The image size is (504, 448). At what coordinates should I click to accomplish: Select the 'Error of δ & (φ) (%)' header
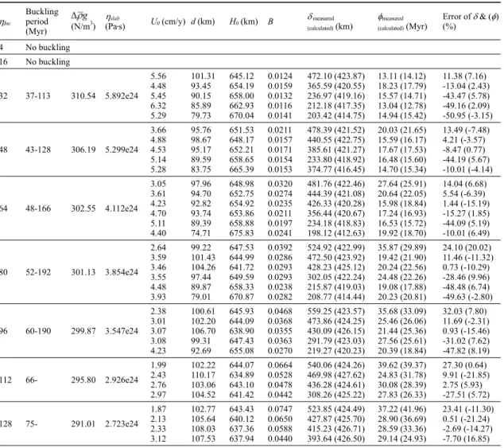[x=471, y=21]
